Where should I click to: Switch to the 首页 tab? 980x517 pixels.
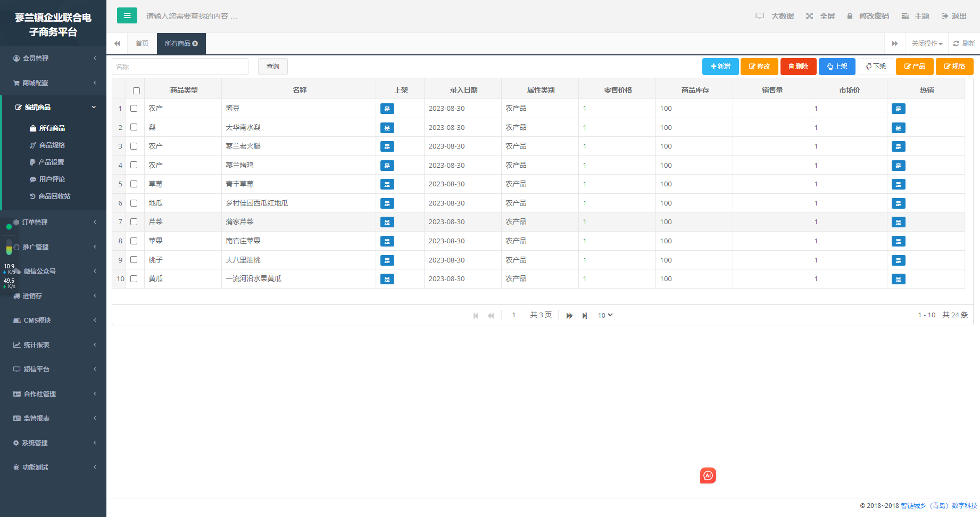click(142, 44)
